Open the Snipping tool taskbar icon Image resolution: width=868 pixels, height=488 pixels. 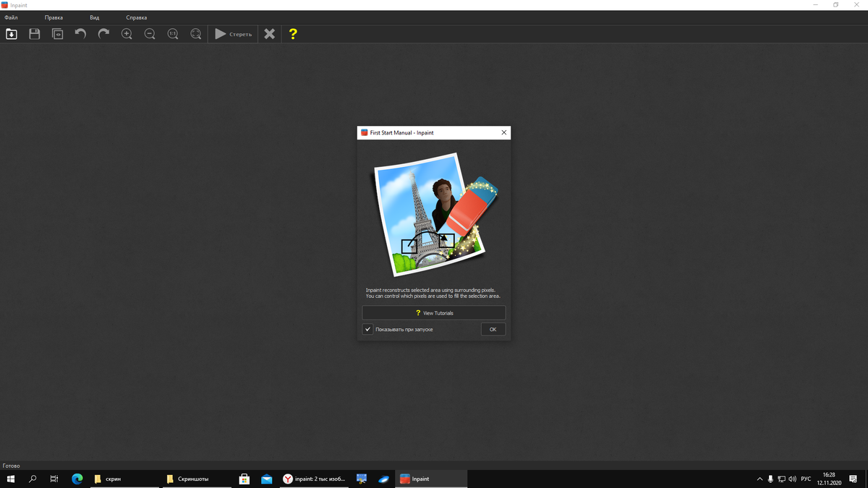point(362,479)
